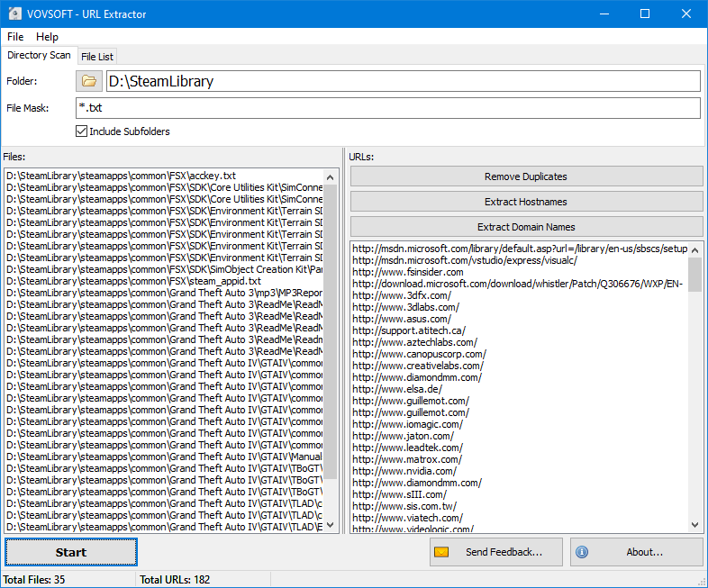
Task: Toggle the Include Subfolders checkbox
Action: click(x=83, y=131)
